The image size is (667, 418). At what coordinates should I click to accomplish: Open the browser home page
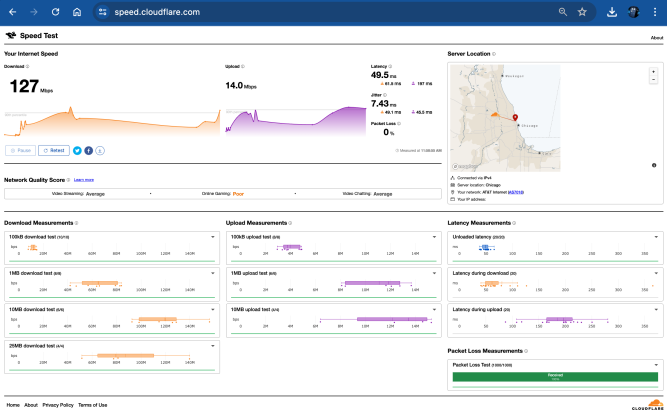pos(77,12)
